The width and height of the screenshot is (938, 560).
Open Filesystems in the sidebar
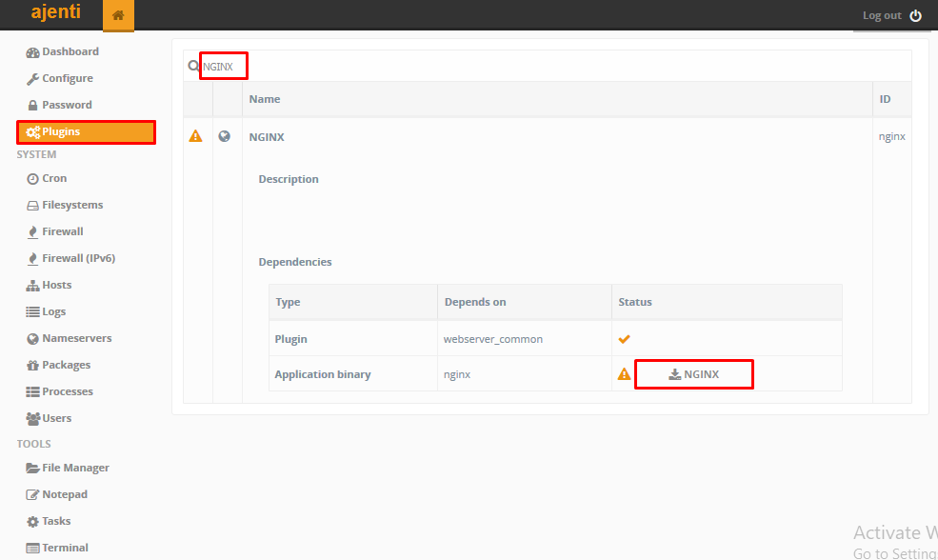(x=71, y=205)
